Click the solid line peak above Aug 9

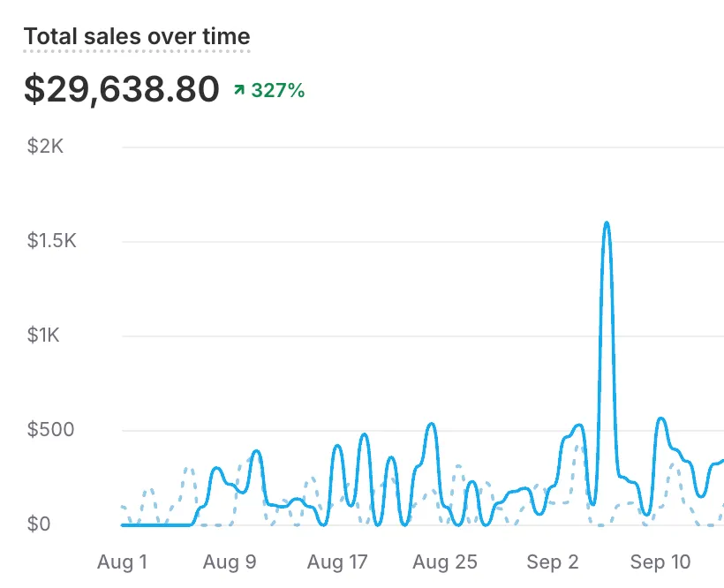(256, 452)
